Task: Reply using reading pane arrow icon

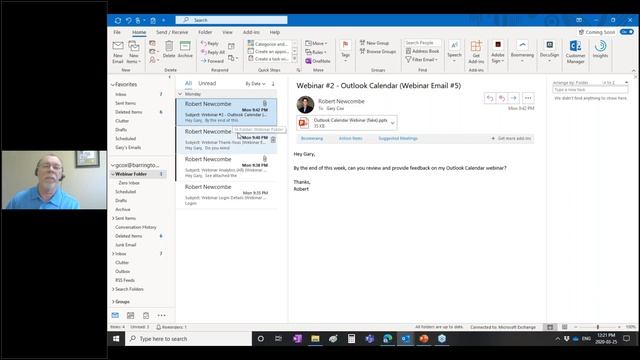Action: [490, 98]
